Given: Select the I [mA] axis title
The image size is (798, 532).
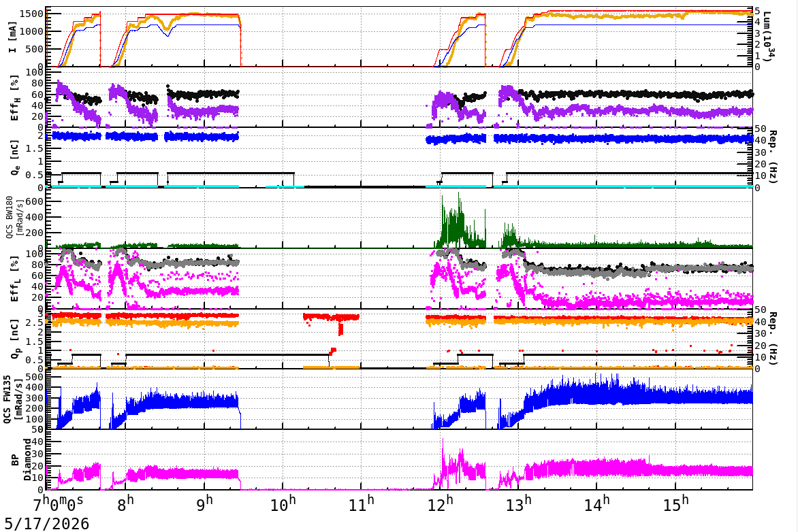Looking at the screenshot, I should pyautogui.click(x=12, y=37).
